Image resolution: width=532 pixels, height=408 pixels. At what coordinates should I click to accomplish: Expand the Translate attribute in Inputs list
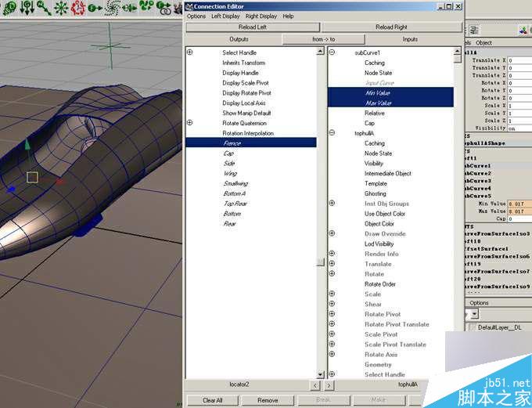coord(332,264)
